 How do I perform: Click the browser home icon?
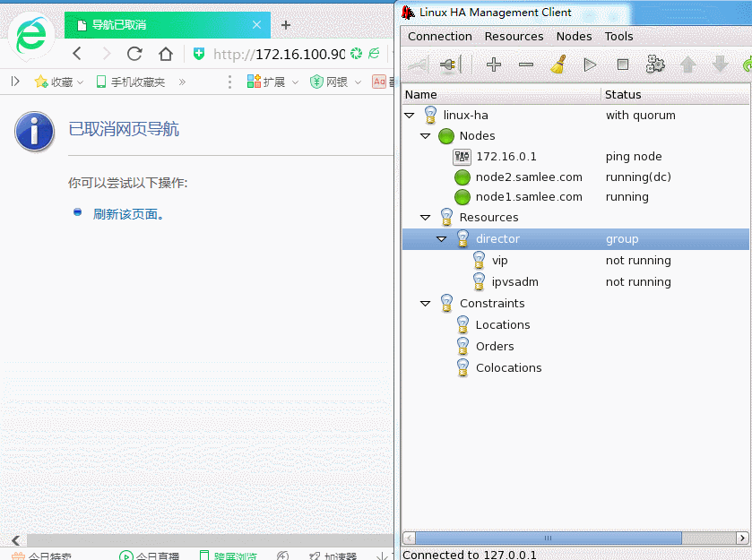tap(166, 54)
